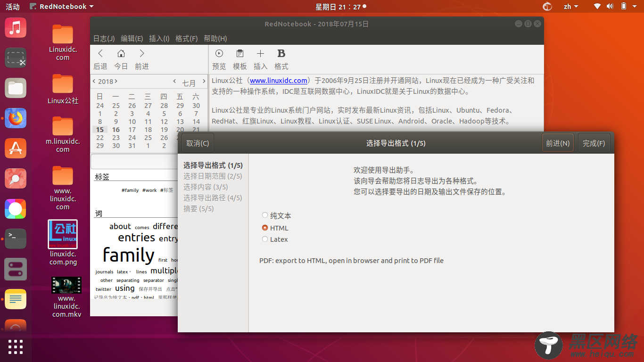This screenshot has height=362, width=644.
Task: Click 前进(N) in export assistant
Action: click(558, 143)
